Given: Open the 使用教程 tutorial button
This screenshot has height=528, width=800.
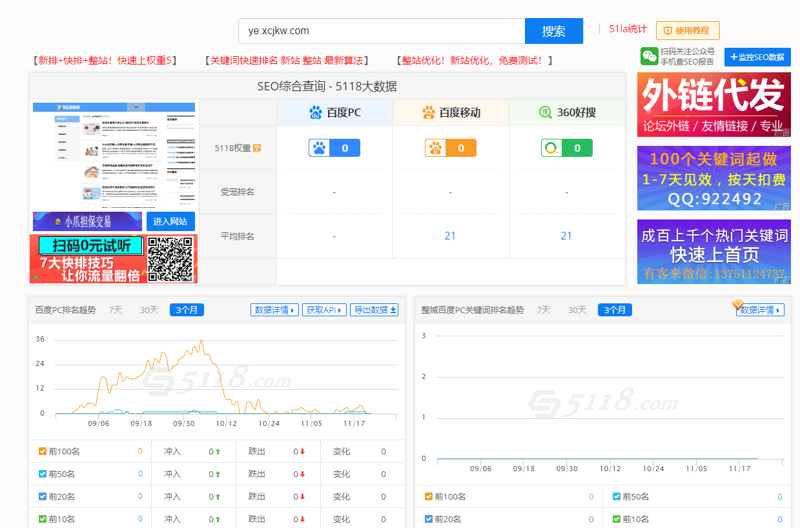Looking at the screenshot, I should 687,31.
